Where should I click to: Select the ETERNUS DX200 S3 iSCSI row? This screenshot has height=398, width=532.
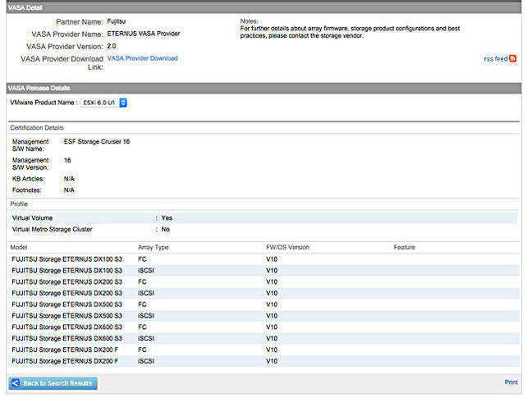click(x=264, y=293)
